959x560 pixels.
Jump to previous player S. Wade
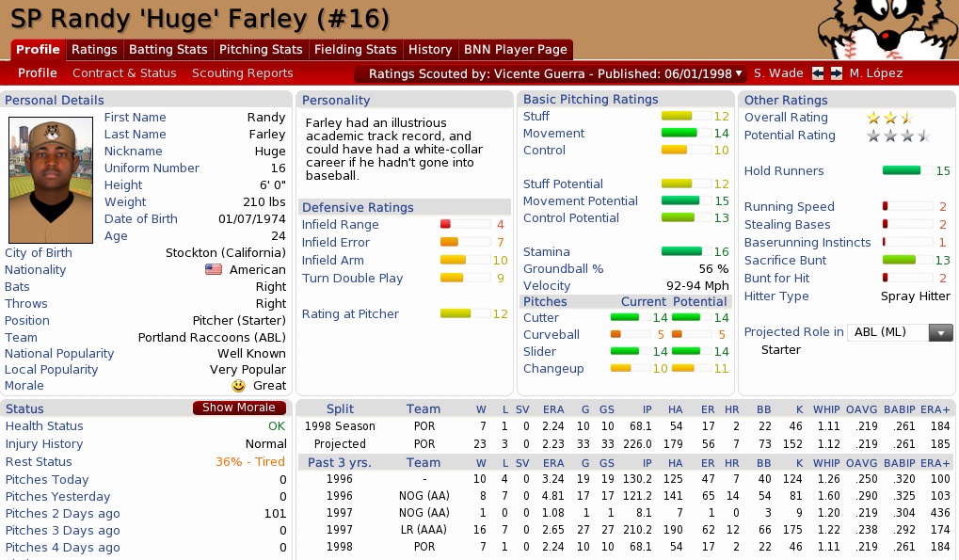pos(778,73)
